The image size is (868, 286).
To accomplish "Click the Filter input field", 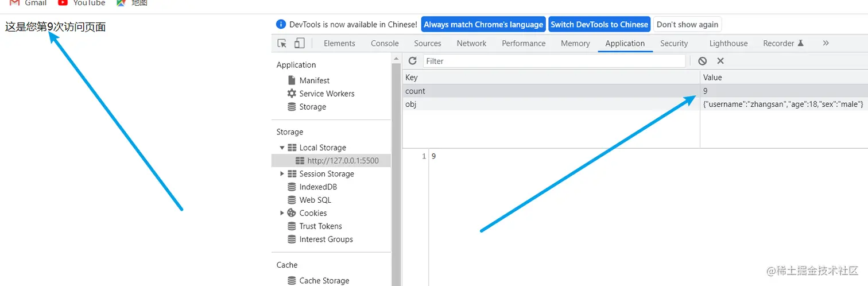I will [x=554, y=61].
